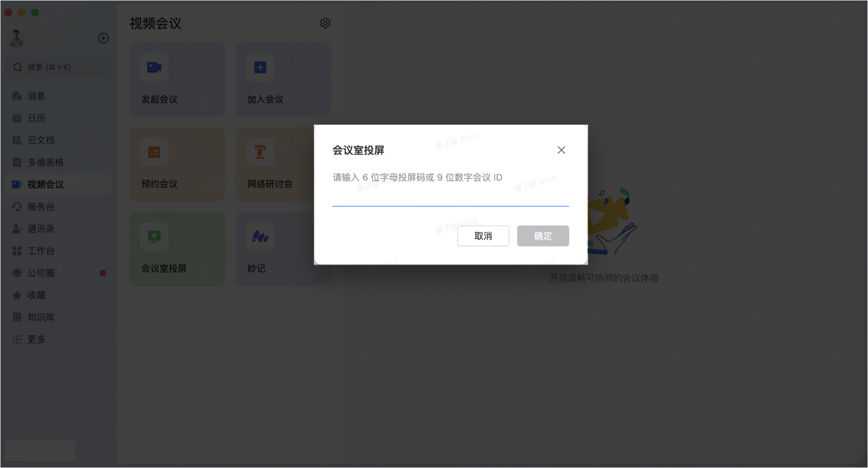Image resolution: width=868 pixels, height=468 pixels.
Task: Open 更多 in the sidebar
Action: coord(58,339)
